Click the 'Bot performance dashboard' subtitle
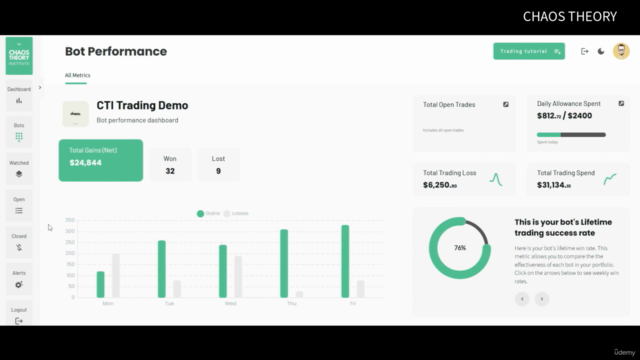This screenshot has width=640, height=360. click(137, 120)
